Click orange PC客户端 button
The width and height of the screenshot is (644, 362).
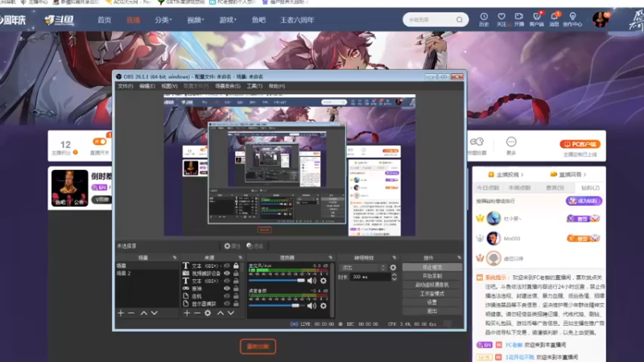(x=580, y=144)
